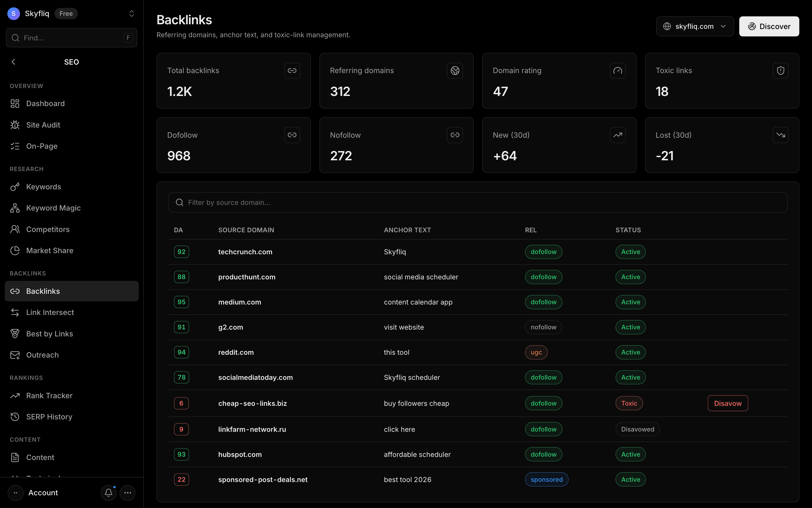Click the DA column header
Image resolution: width=812 pixels, height=508 pixels.
[x=178, y=230]
